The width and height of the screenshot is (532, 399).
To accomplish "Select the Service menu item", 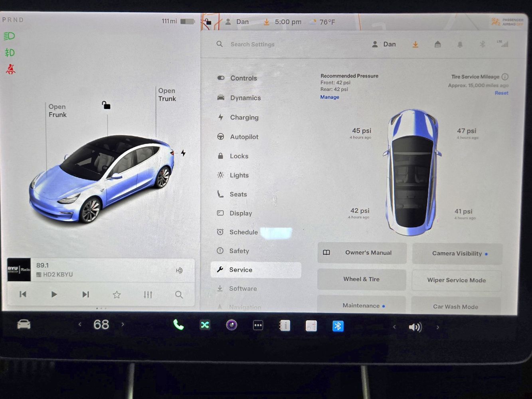I will [x=256, y=270].
